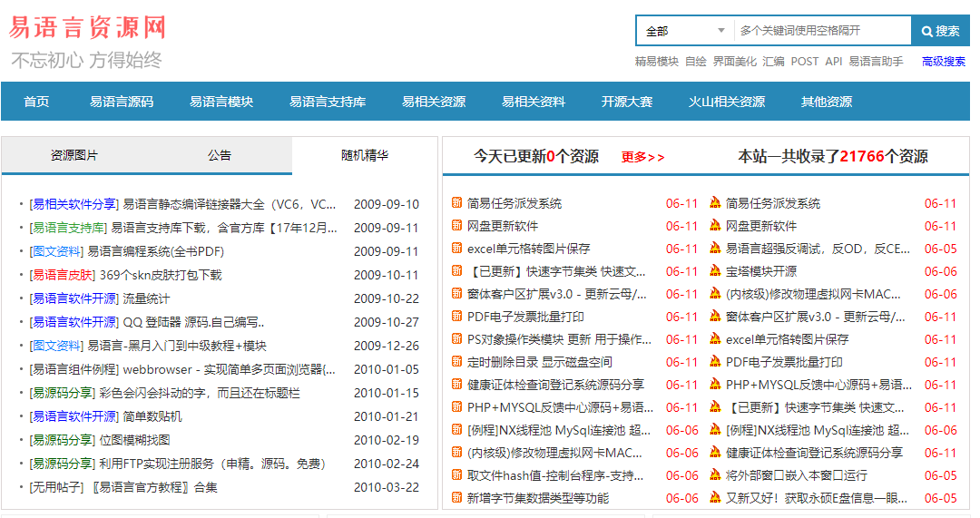Focus the keyword search input field
The height and width of the screenshot is (518, 980).
point(822,31)
